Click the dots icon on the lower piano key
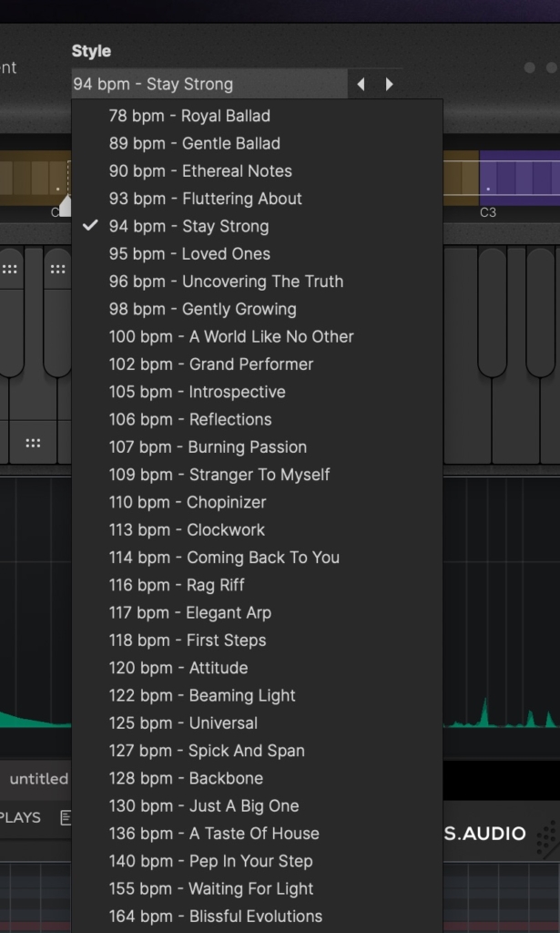560x933 pixels. coord(34,444)
